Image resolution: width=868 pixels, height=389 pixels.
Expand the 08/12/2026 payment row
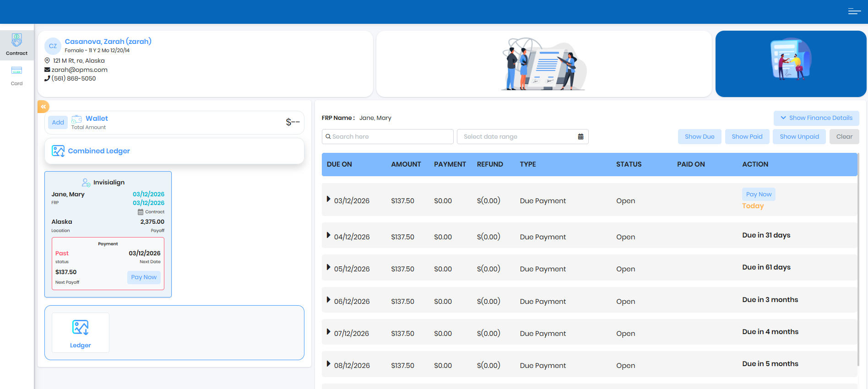pyautogui.click(x=328, y=364)
